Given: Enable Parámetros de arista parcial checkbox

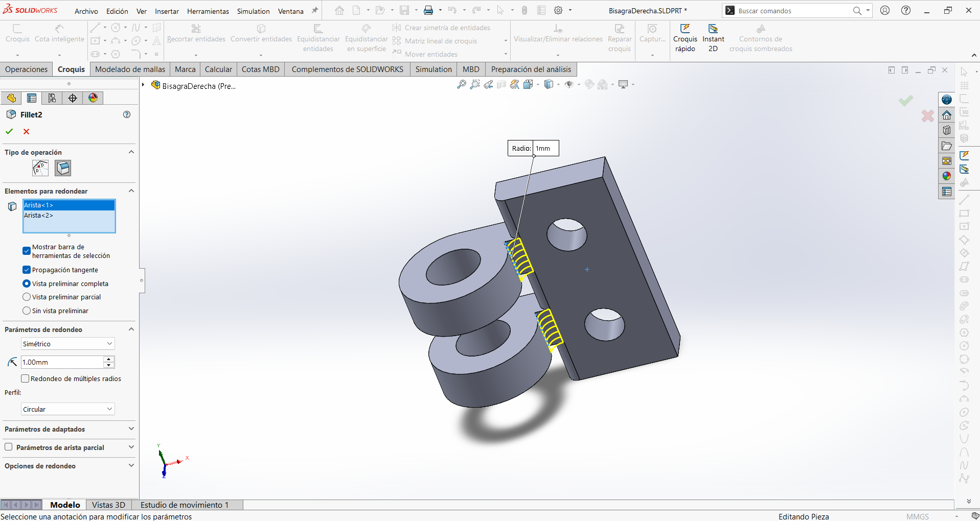Looking at the screenshot, I should (x=8, y=447).
